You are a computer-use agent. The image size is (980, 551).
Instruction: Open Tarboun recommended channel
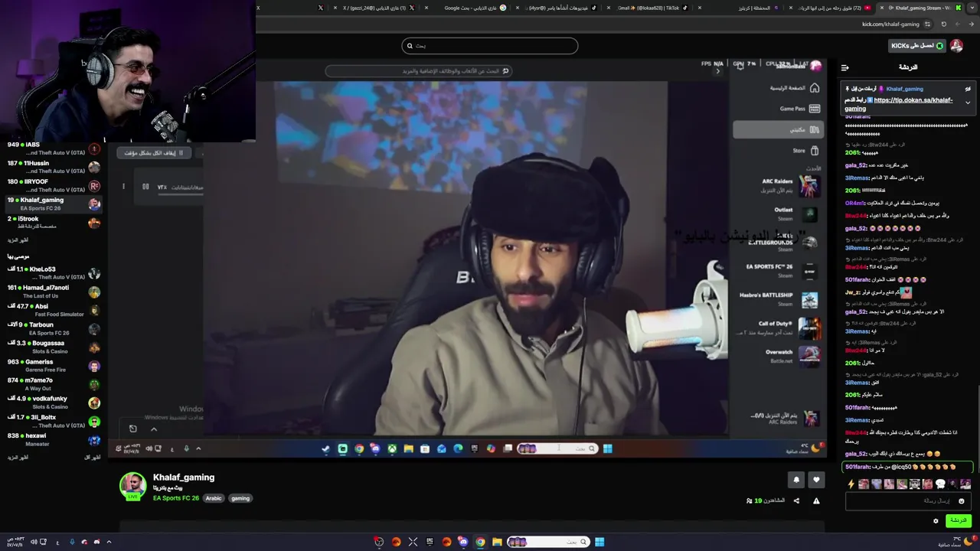(52, 328)
